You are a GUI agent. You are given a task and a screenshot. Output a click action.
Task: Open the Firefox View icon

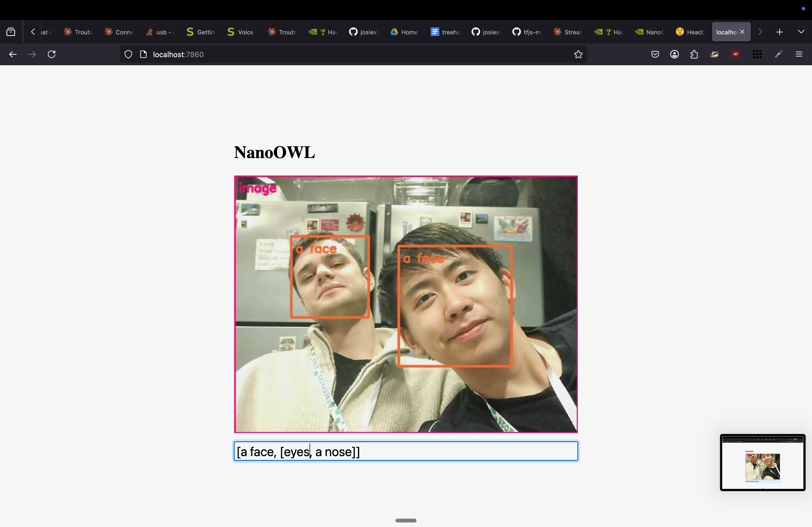click(11, 32)
